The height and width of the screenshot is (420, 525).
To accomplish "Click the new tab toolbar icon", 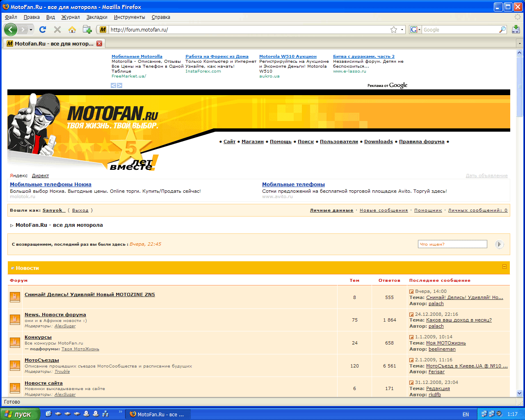I will click(87, 30).
